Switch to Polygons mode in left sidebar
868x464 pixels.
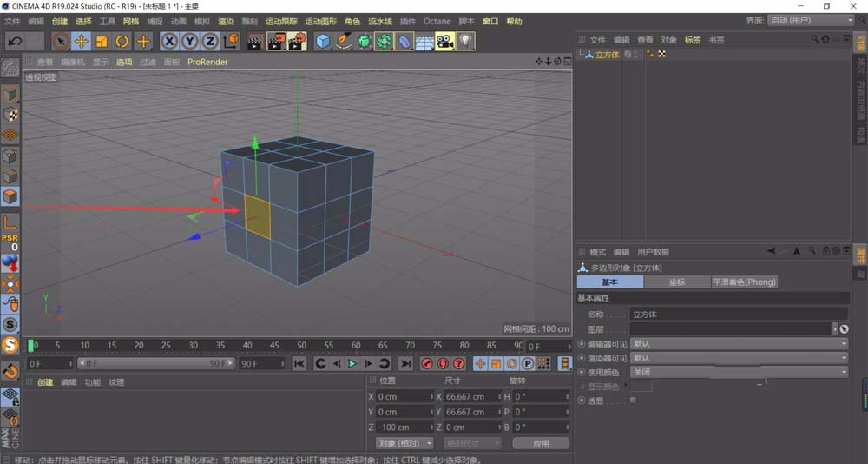(10, 196)
